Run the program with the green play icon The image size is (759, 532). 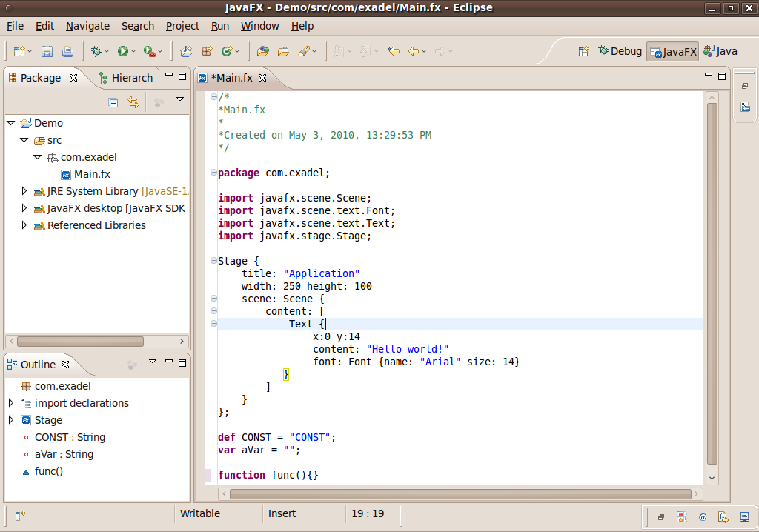click(122, 51)
